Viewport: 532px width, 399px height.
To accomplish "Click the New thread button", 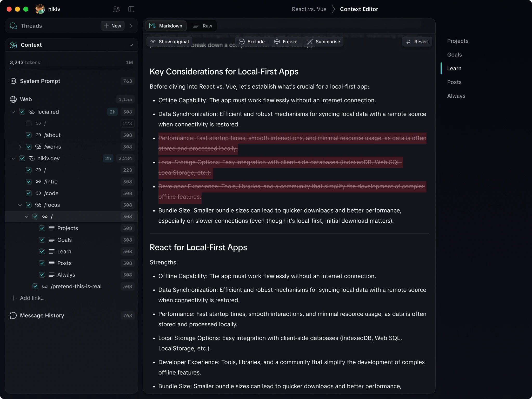I will point(112,26).
